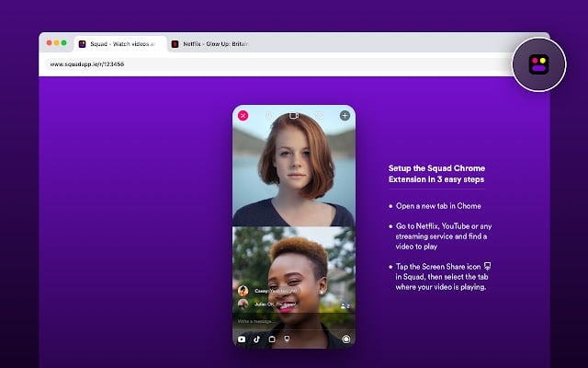This screenshot has height=368, width=588.
Task: Switch to the Netflix Glow Up tab
Action: point(210,44)
